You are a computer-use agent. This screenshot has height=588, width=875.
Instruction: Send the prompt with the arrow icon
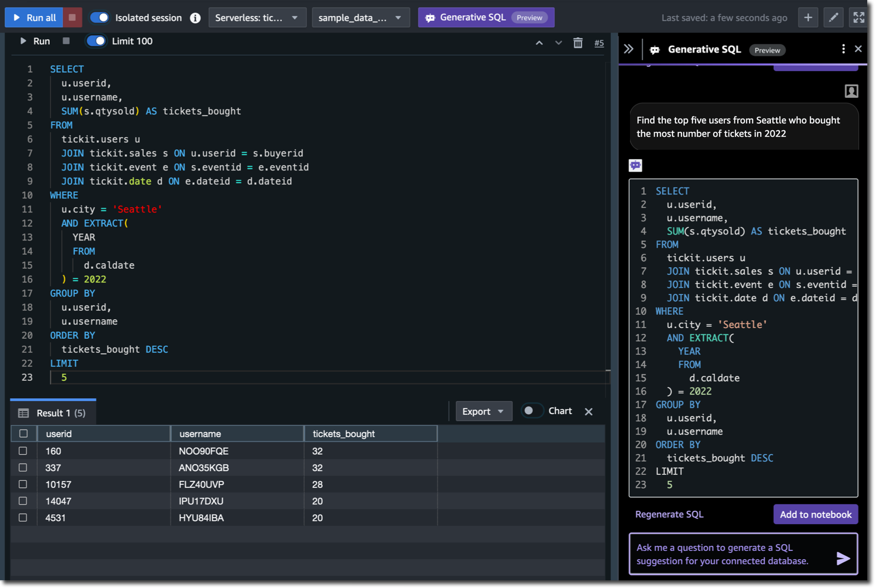(843, 558)
